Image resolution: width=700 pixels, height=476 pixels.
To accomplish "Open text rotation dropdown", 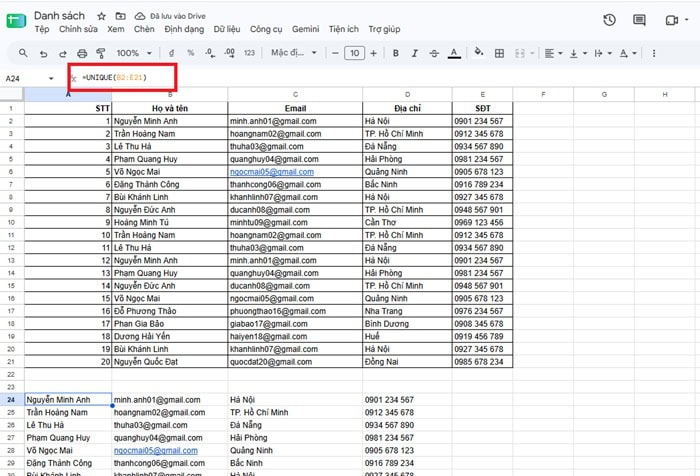I will [x=627, y=54].
